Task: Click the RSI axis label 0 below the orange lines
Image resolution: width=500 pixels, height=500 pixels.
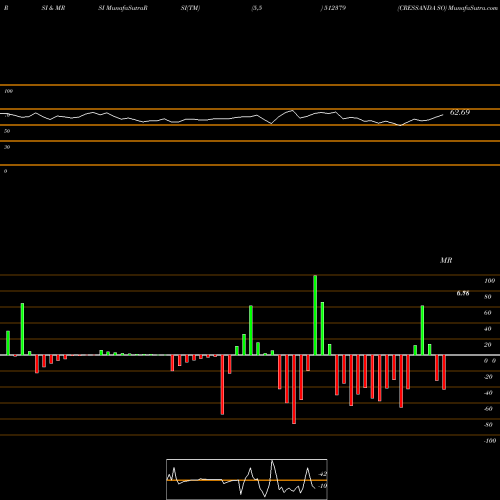Action: click(5, 171)
